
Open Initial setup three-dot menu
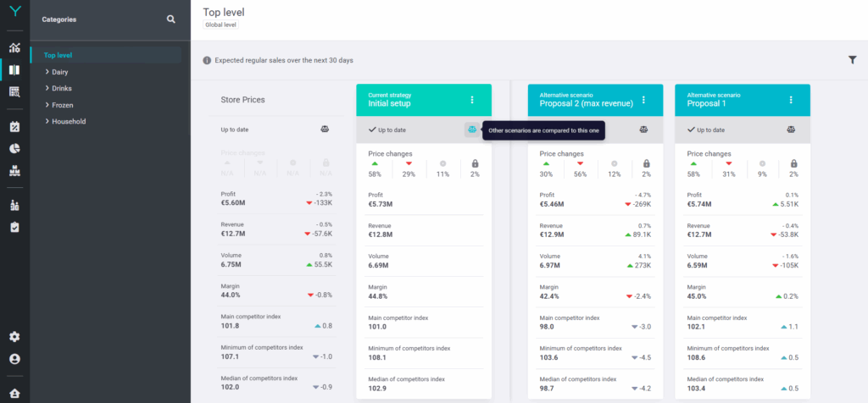(472, 100)
